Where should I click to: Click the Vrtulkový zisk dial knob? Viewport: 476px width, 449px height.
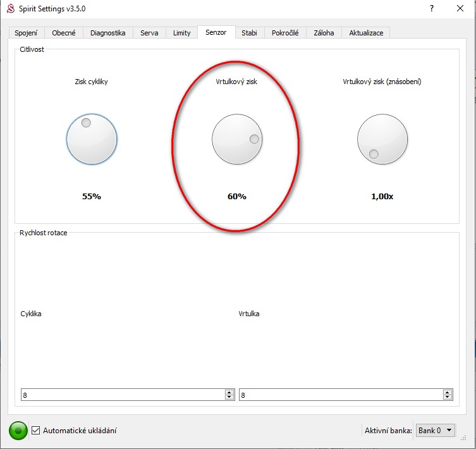(x=237, y=139)
